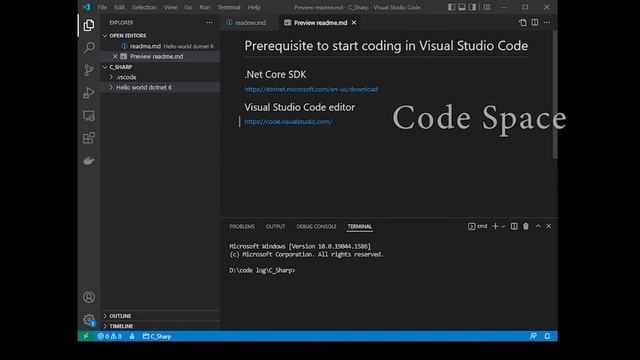
Task: Open the File menu
Action: coord(102,7)
